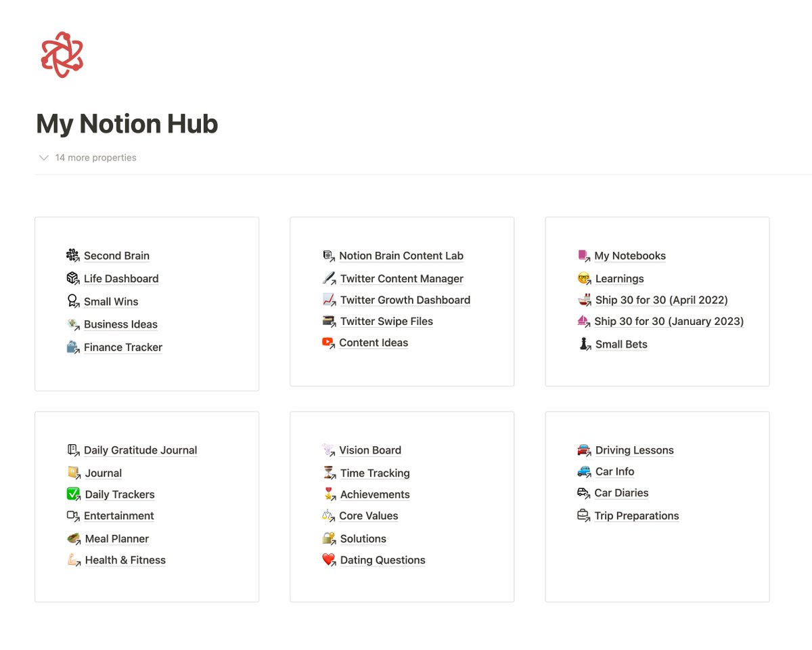Open Daily Gratitude Journal link
The width and height of the screenshot is (812, 650).
(x=141, y=450)
